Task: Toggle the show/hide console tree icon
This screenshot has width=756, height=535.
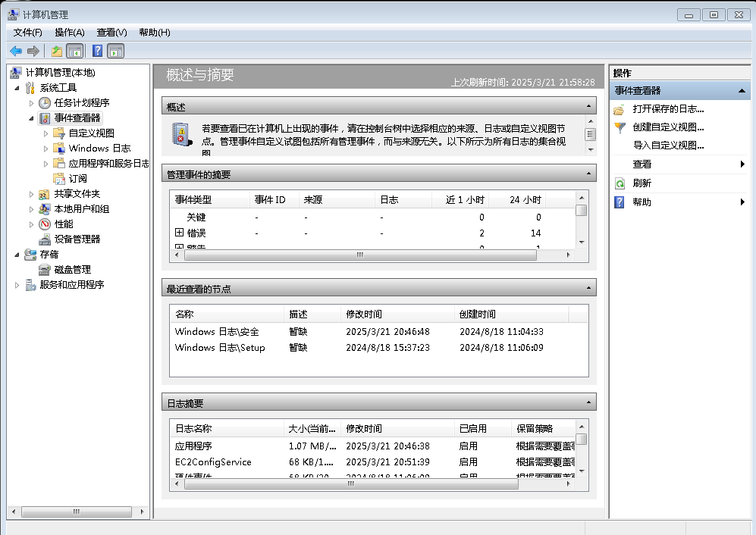Action: click(75, 51)
